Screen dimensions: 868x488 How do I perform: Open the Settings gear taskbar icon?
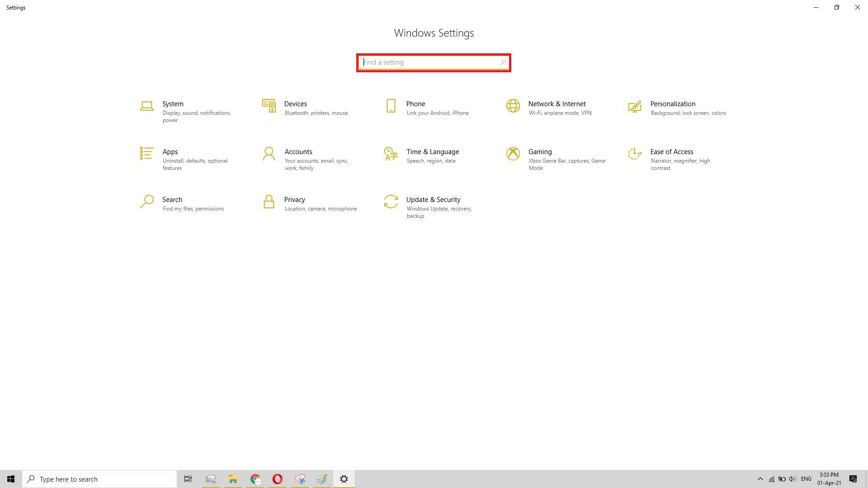pos(344,479)
